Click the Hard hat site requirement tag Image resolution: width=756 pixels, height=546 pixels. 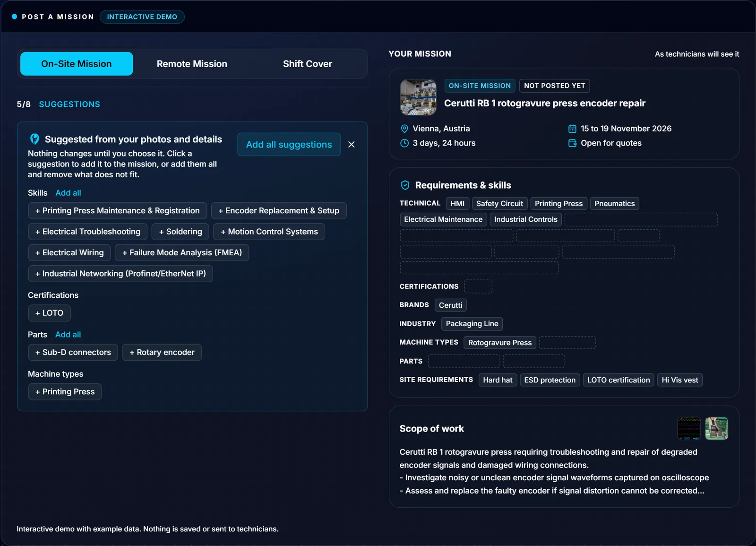point(498,380)
